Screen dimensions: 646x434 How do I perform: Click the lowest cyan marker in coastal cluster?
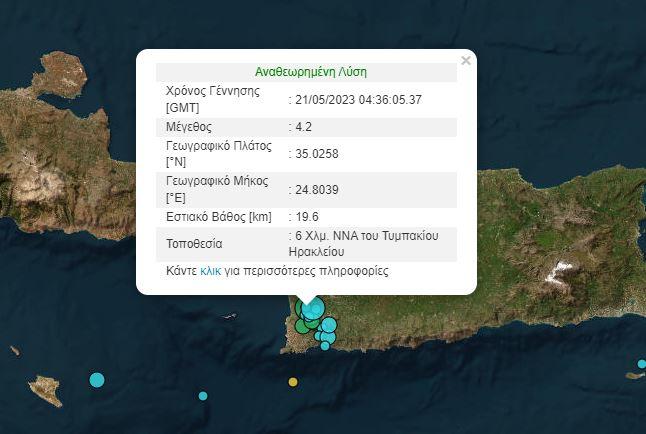325,346
